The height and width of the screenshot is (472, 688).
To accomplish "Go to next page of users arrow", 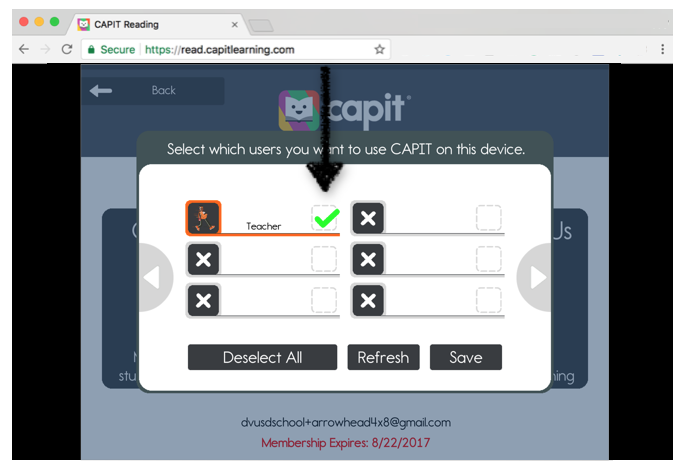I will [536, 277].
